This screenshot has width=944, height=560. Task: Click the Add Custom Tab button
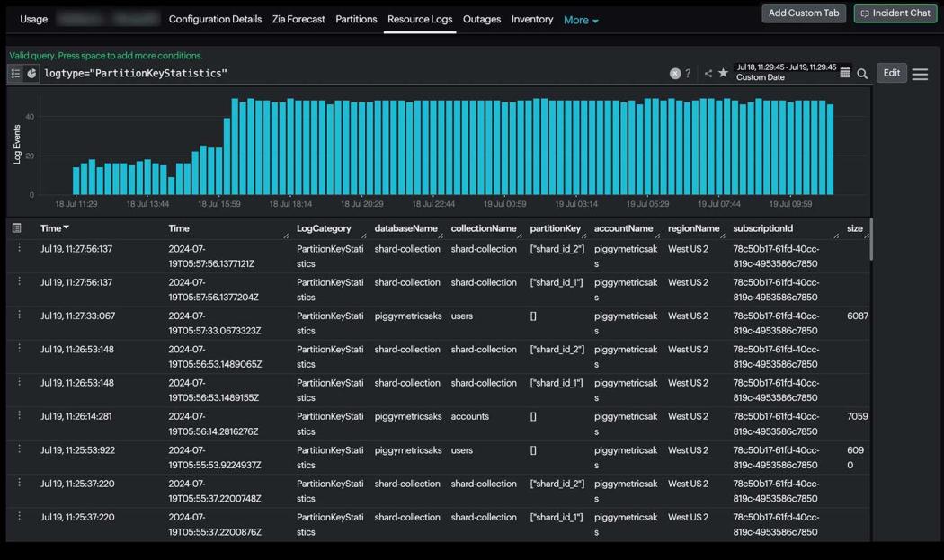[803, 13]
